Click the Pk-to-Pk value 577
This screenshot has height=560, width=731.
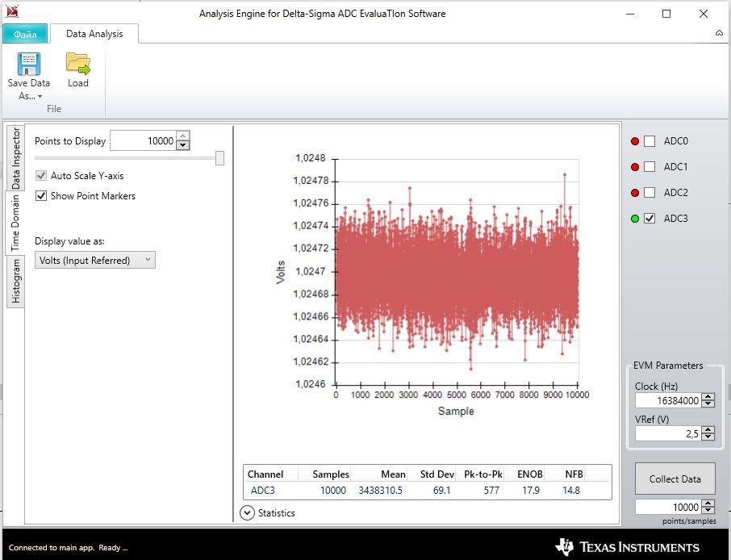click(x=491, y=491)
